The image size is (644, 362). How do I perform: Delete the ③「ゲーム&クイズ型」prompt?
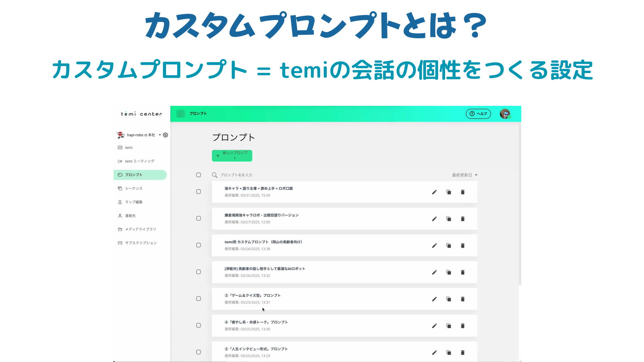point(463,299)
